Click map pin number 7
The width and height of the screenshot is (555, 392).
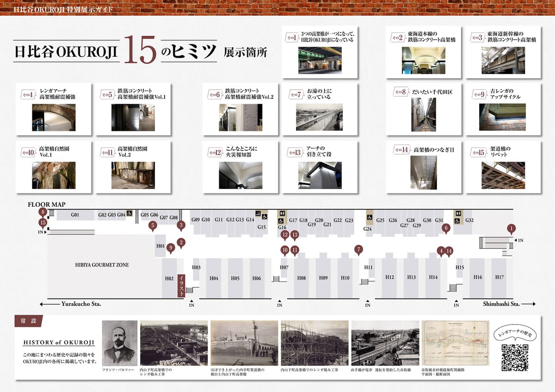pyautogui.click(x=358, y=250)
